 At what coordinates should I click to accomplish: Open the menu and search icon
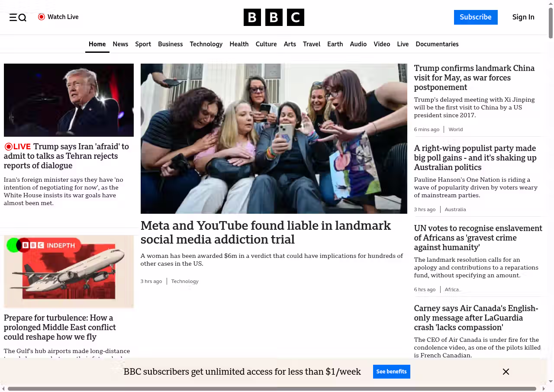[18, 17]
